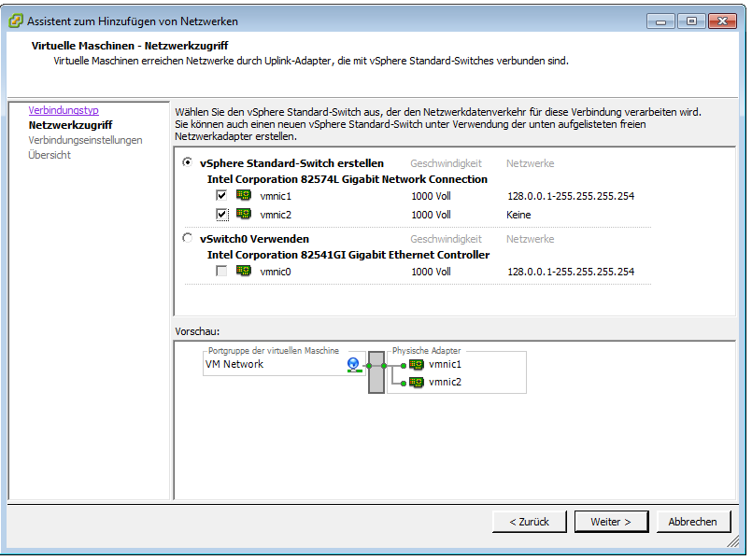Click the Weiter button
The image size is (752, 560).
point(611,521)
